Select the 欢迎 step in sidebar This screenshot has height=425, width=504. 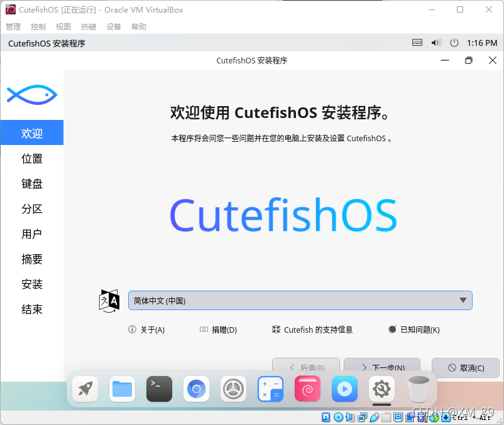pos(32,133)
